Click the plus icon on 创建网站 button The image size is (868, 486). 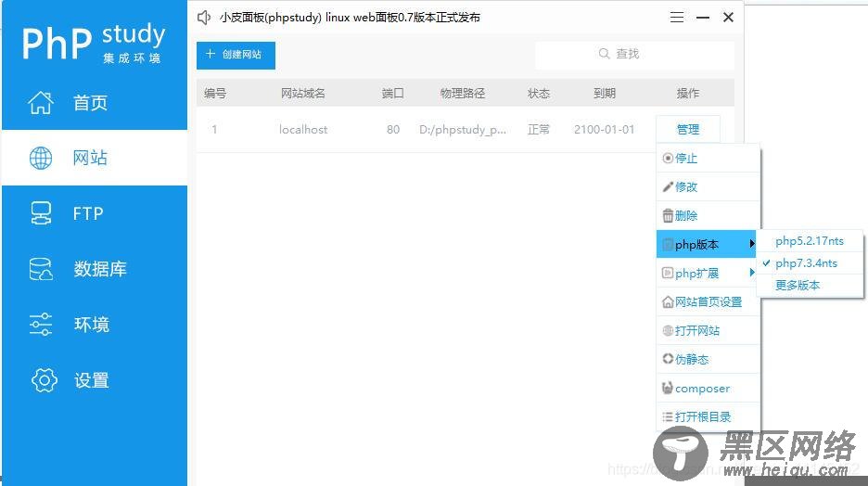pos(211,54)
